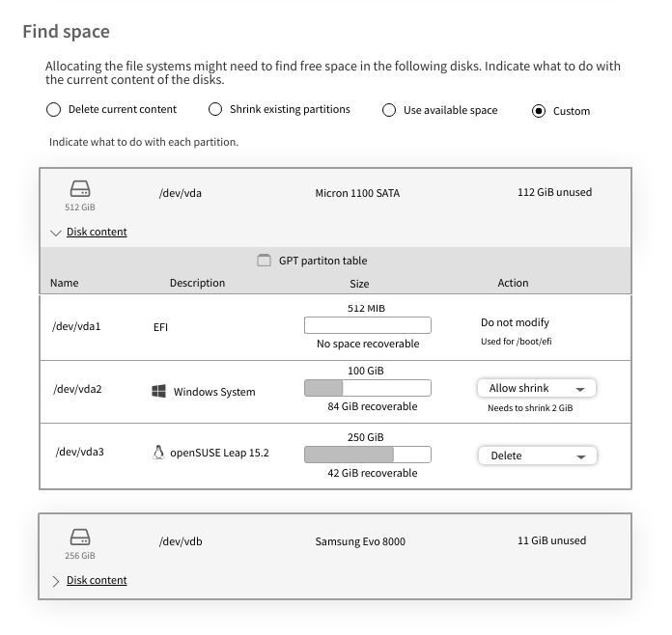Image resolution: width=672 pixels, height=635 pixels.
Task: Click the Linux penguin icon for openSUSE Leap
Action: tap(158, 453)
